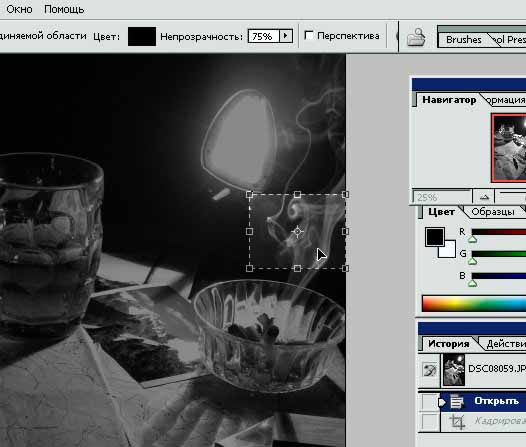
Task: Click the top-center crop handle
Action: [297, 194]
